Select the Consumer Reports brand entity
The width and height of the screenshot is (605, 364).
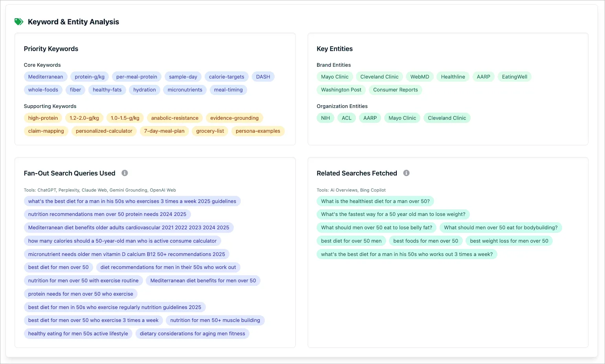coord(396,90)
